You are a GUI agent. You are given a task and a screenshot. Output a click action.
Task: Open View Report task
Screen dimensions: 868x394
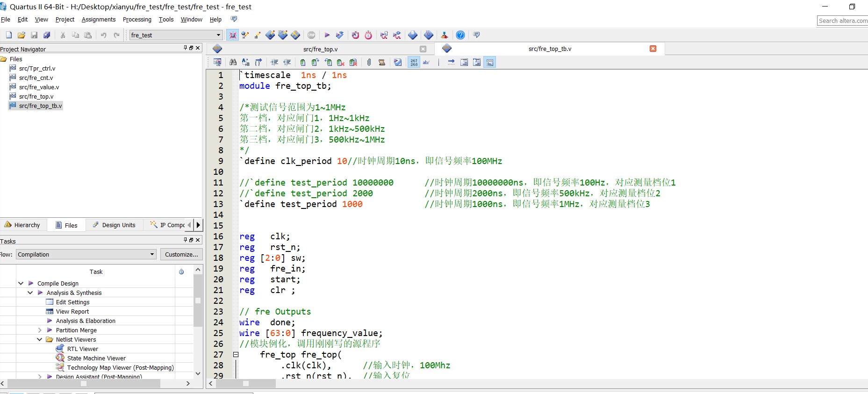[x=72, y=311]
